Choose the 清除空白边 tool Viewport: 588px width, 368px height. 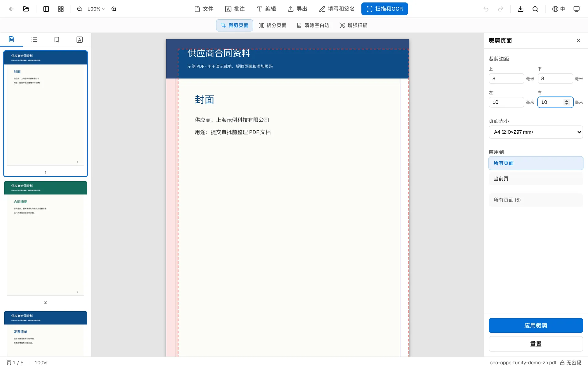(x=313, y=25)
